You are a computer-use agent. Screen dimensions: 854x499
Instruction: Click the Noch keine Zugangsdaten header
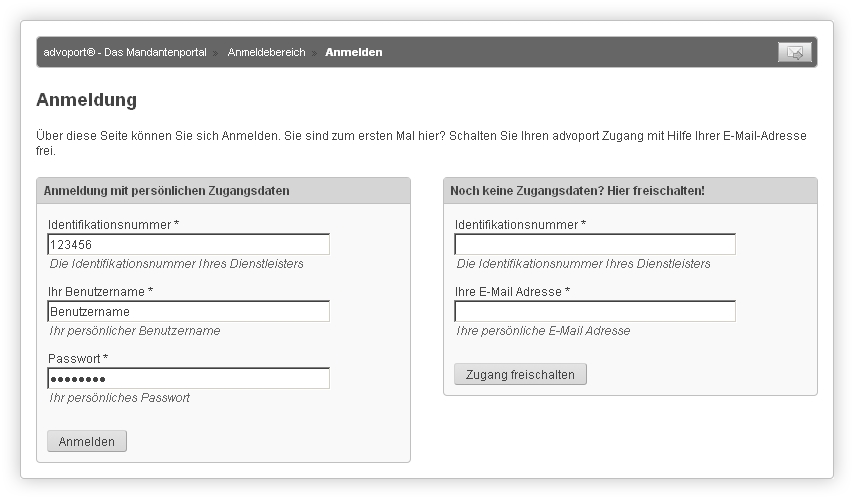(x=577, y=191)
